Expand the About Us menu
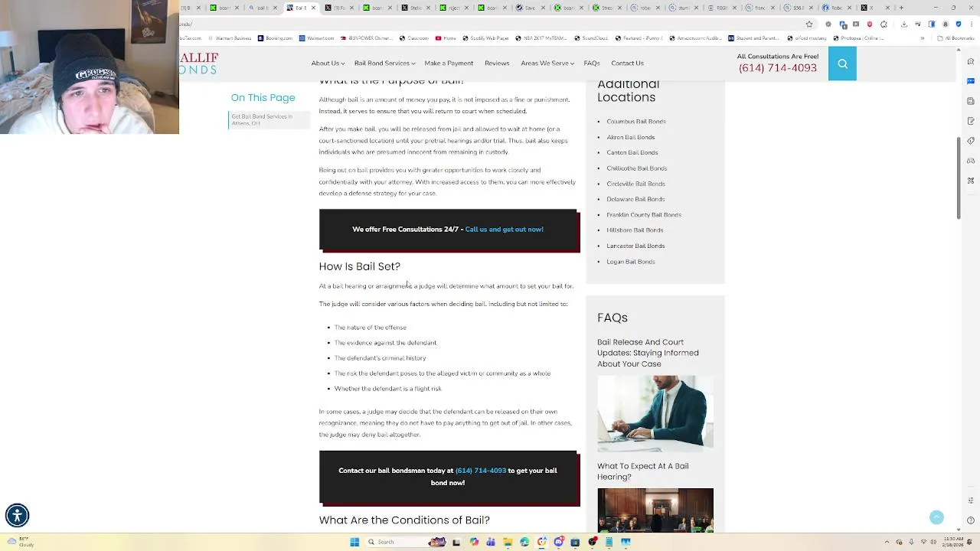980x551 pixels. 328,64
